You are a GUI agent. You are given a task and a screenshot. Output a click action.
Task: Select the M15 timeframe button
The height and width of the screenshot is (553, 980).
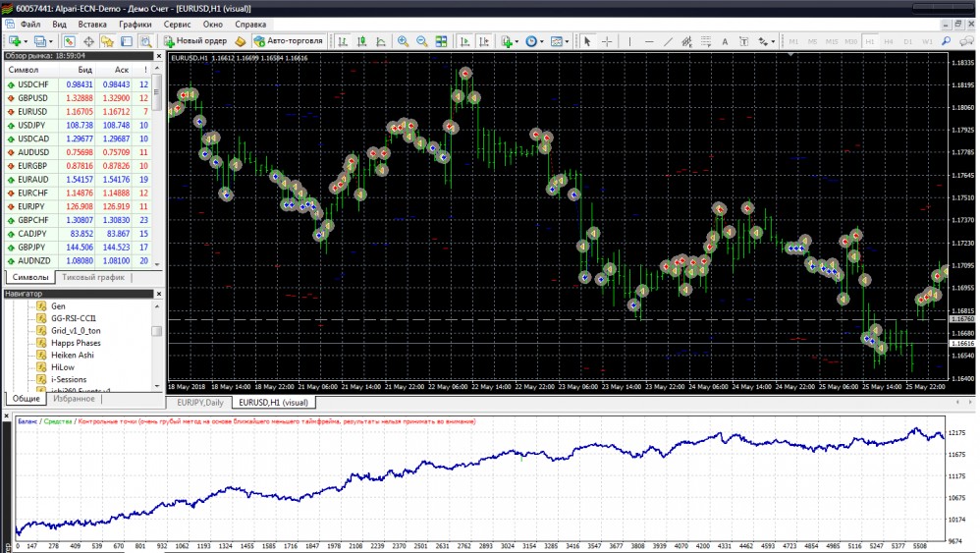[x=832, y=41]
